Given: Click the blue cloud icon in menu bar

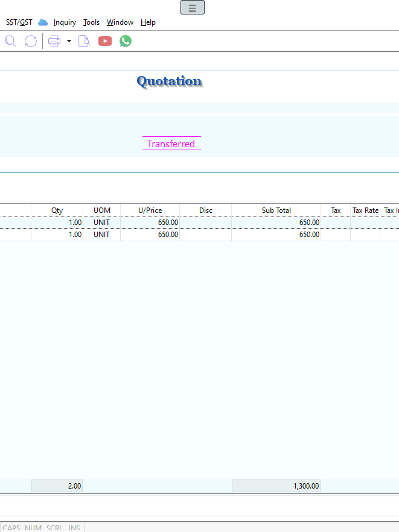Looking at the screenshot, I should [43, 22].
